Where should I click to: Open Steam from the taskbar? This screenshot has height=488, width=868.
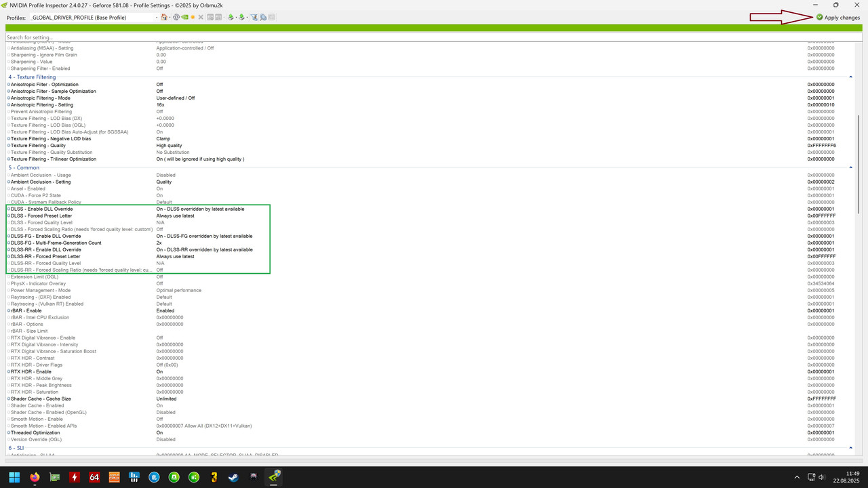click(x=234, y=477)
